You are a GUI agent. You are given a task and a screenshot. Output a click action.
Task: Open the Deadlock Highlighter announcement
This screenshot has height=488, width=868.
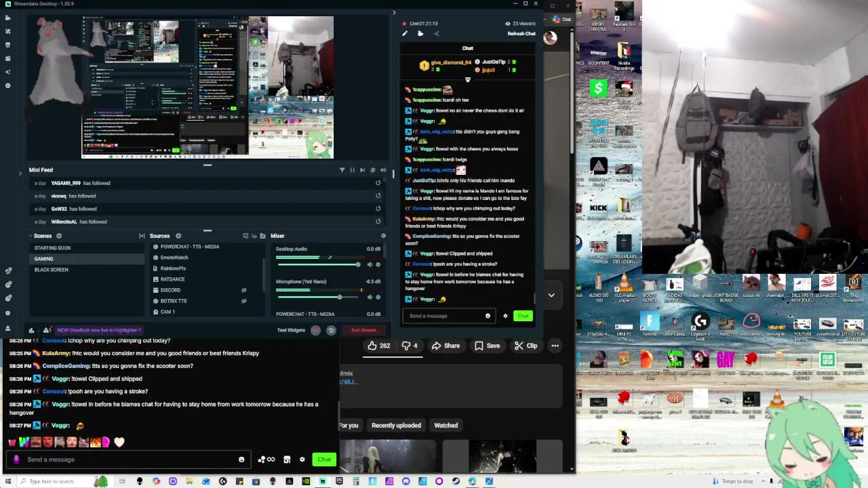(x=99, y=330)
